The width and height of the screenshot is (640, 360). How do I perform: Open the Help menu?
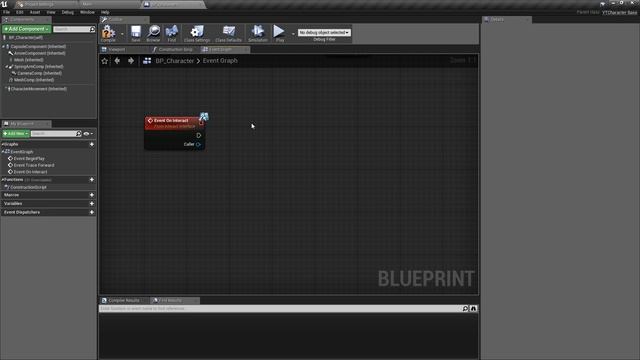(x=105, y=12)
